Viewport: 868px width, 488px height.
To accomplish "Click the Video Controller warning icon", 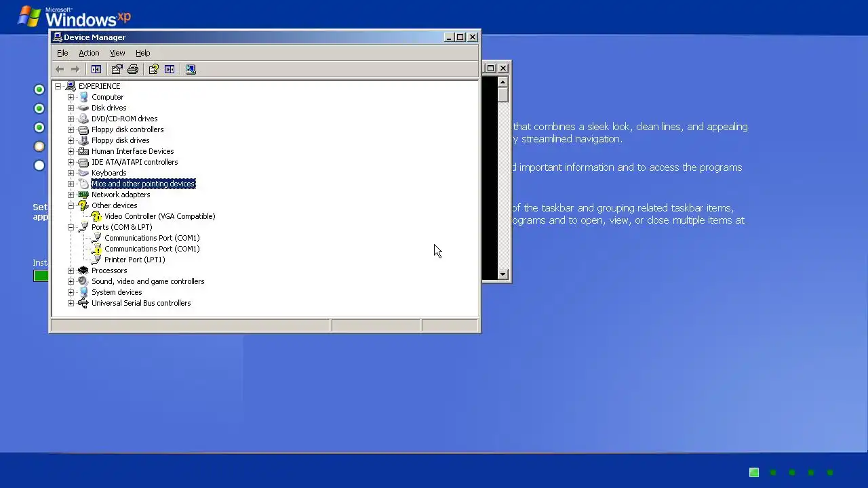I will coord(96,216).
